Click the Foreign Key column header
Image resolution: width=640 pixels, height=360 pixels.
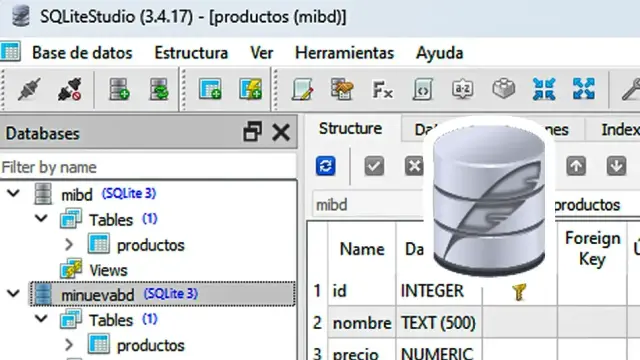pos(592,249)
